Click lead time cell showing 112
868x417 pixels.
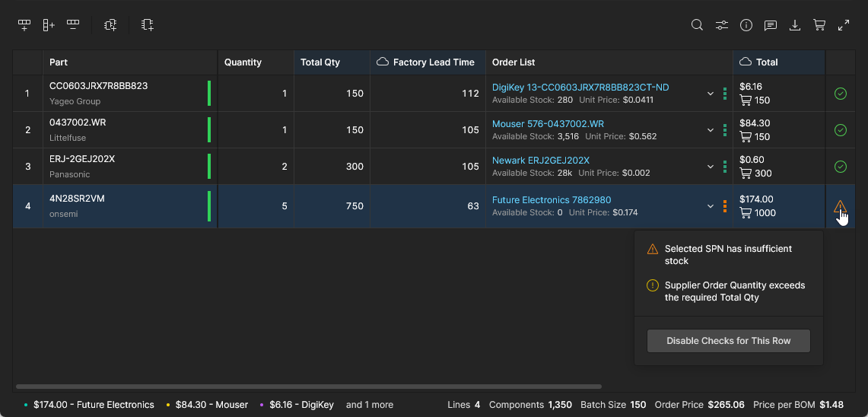coord(428,94)
